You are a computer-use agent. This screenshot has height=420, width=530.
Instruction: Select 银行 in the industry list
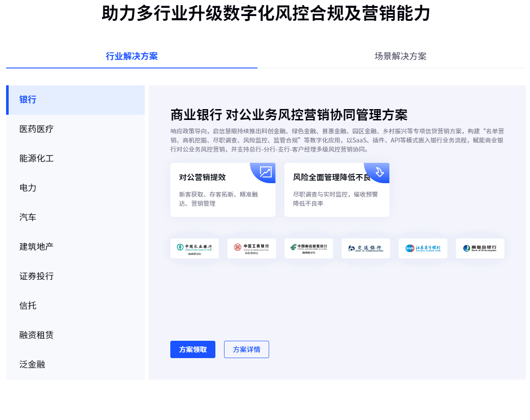[x=75, y=100]
